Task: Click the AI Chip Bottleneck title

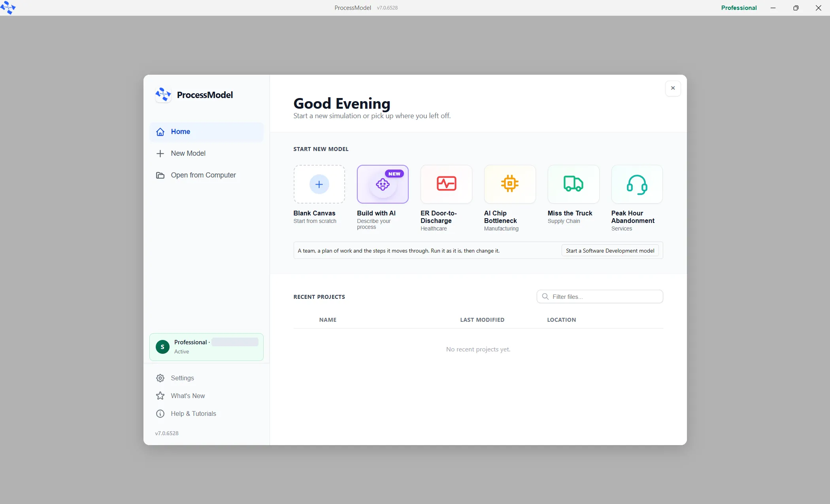Action: (500, 217)
